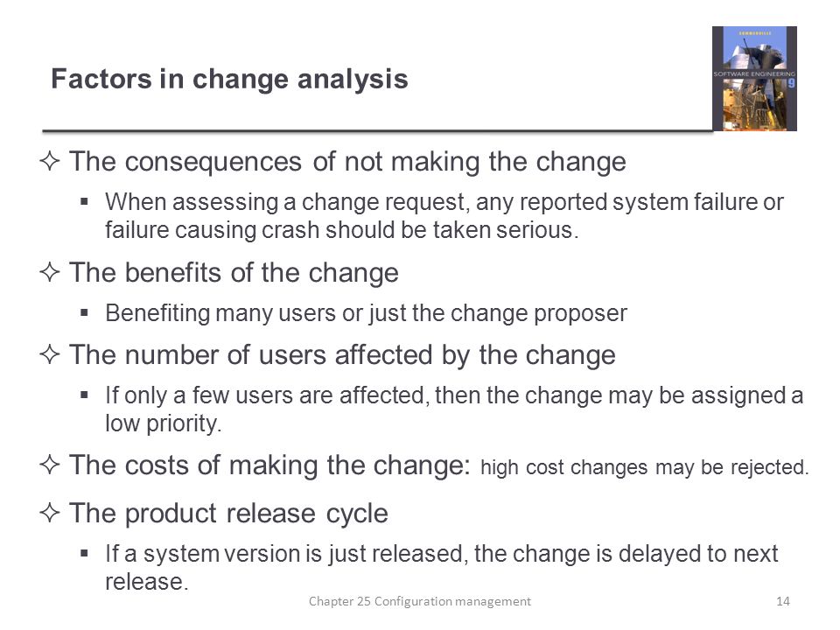
Task: Click square bullet before 'When assessing a change'
Action: (84, 202)
